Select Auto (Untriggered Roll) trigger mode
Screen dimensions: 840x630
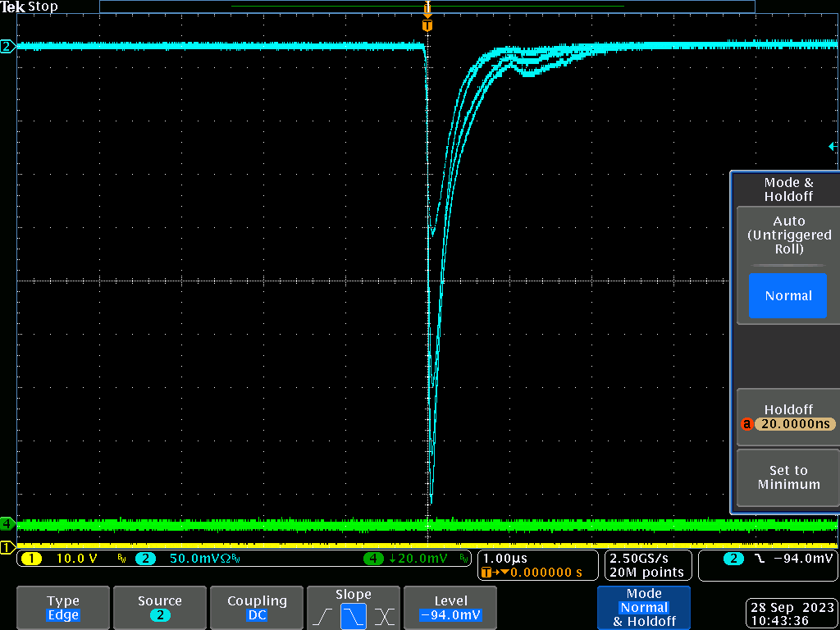coord(788,235)
